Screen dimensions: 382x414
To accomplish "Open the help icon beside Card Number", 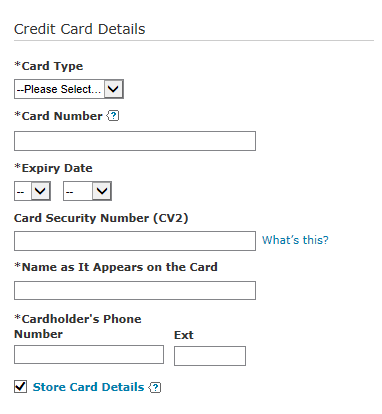I will (113, 116).
